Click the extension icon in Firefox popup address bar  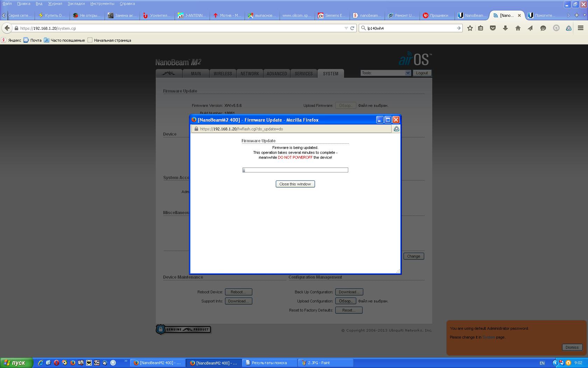tap(397, 129)
